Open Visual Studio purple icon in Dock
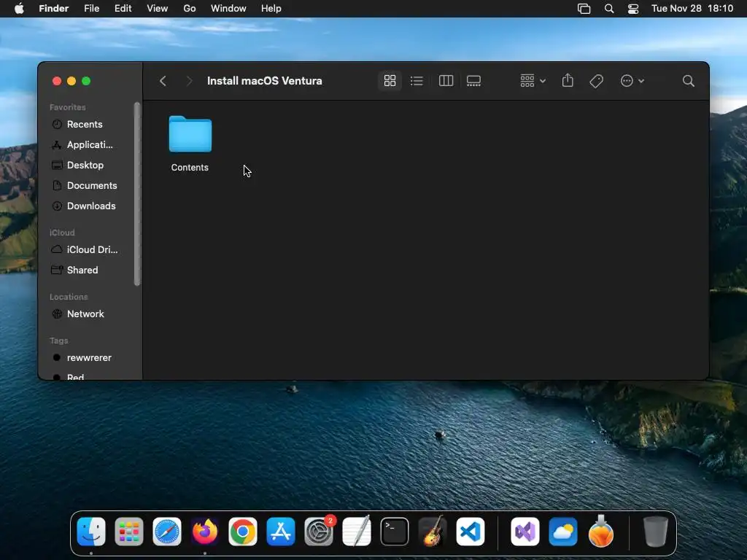Image resolution: width=747 pixels, height=560 pixels. pos(525,532)
